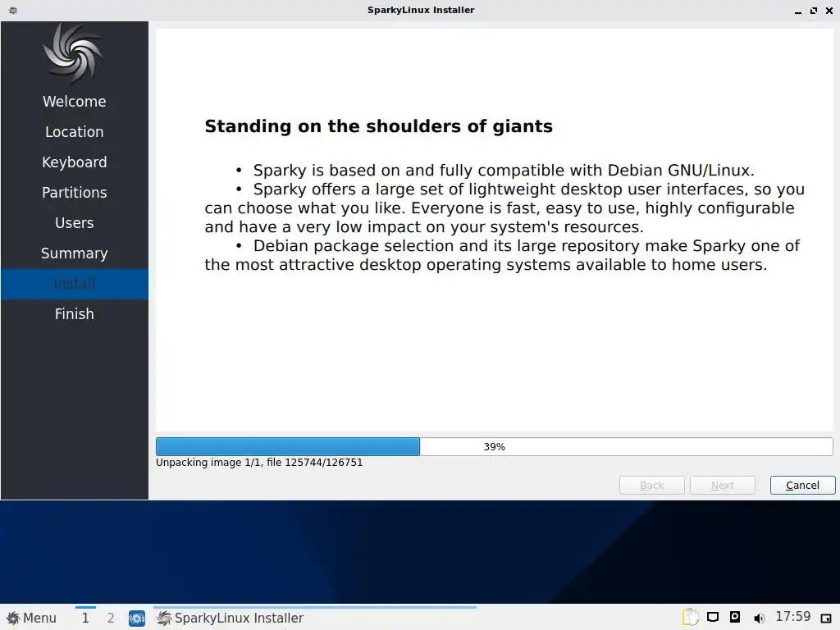Click the greyed-out Next button
Viewport: 840px width, 630px height.
722,485
